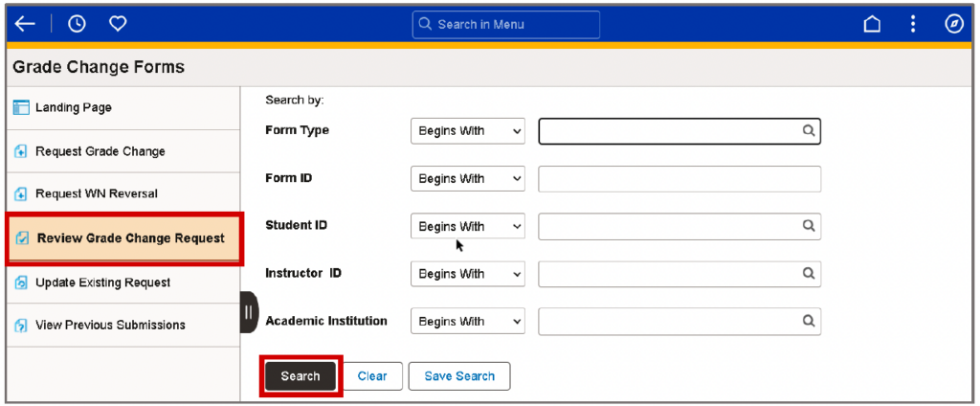The width and height of the screenshot is (980, 406).
Task: Click the back arrow icon
Action: tap(24, 24)
